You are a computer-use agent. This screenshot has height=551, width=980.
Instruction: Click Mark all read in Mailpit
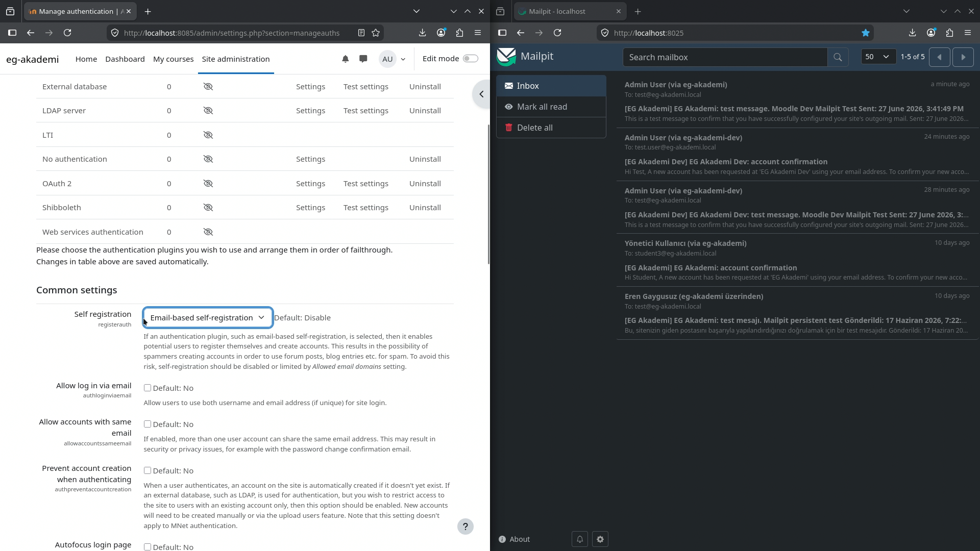pos(551,107)
